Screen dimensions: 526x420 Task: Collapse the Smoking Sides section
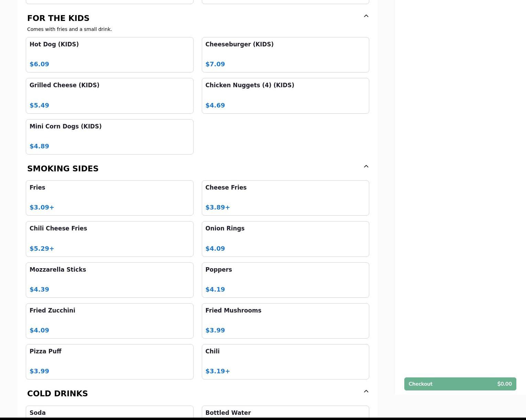tap(366, 167)
